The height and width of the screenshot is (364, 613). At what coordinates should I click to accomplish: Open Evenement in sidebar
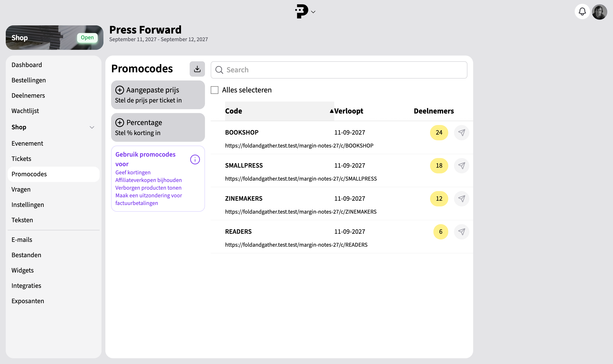[27, 143]
